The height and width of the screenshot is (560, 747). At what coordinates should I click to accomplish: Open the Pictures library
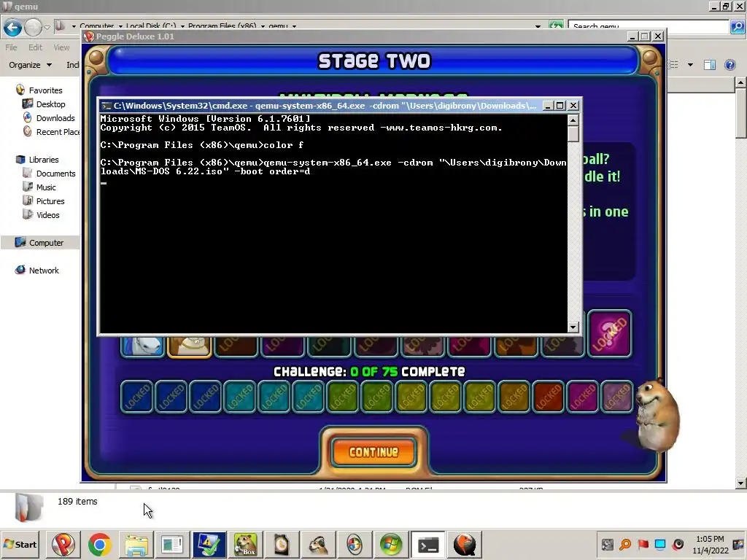click(50, 201)
